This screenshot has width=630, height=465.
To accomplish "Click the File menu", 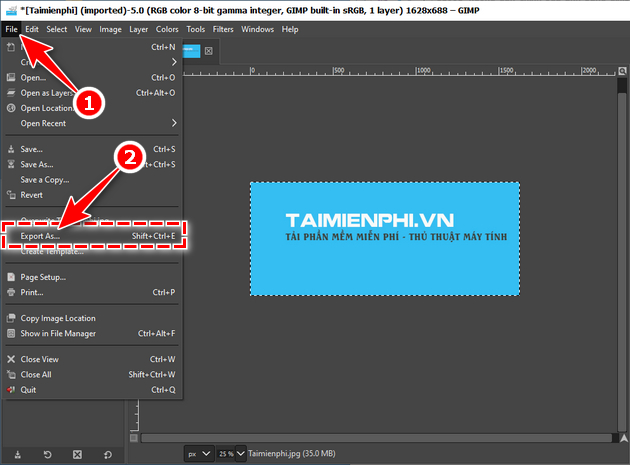I will (11, 29).
